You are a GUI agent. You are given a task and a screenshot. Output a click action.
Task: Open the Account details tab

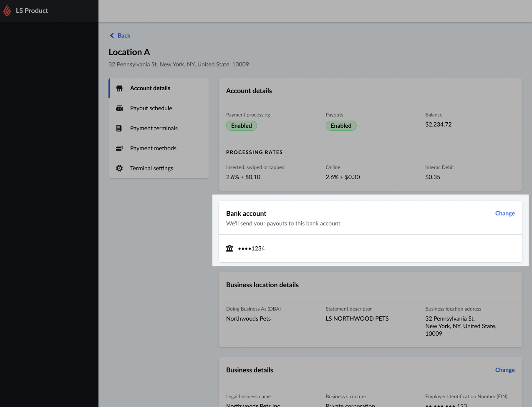point(150,88)
